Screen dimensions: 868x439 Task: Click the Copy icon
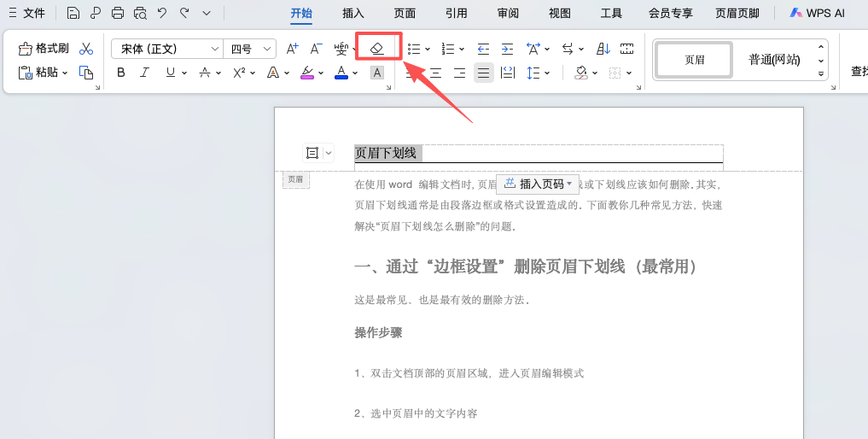(86, 73)
